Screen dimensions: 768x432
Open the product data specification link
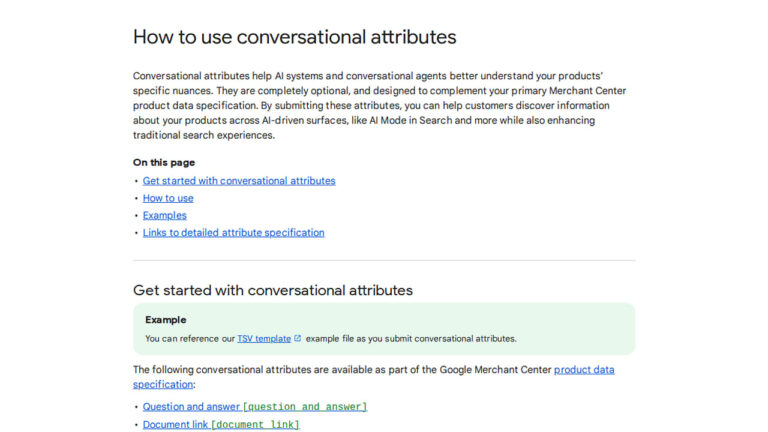pyautogui.click(x=584, y=370)
